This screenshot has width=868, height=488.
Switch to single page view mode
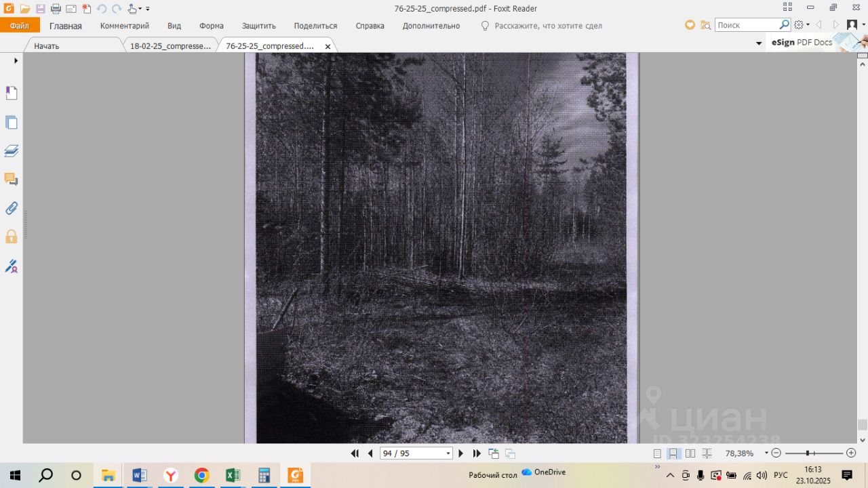click(x=657, y=453)
